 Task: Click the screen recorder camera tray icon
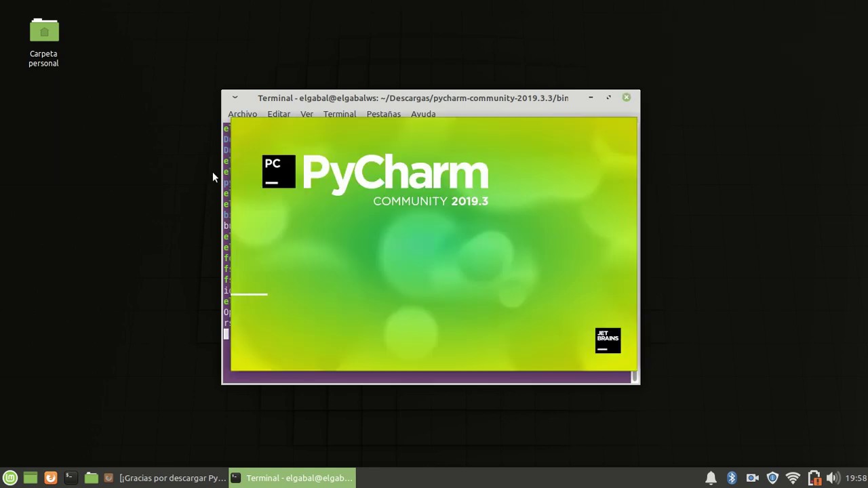[x=752, y=478]
